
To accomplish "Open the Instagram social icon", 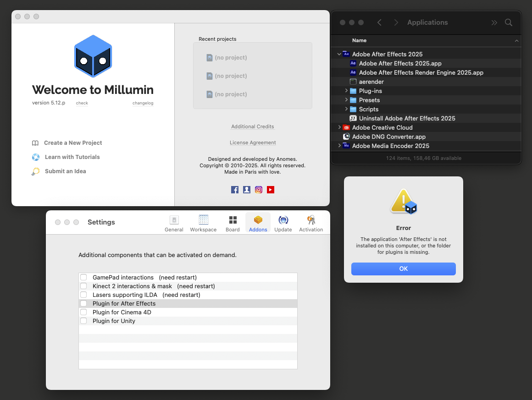I will pos(259,190).
